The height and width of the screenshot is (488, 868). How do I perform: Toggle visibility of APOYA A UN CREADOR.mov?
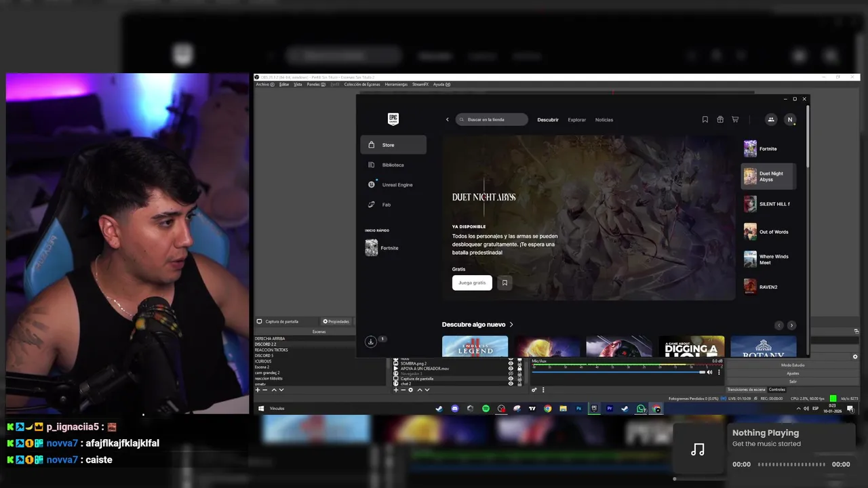(x=511, y=369)
